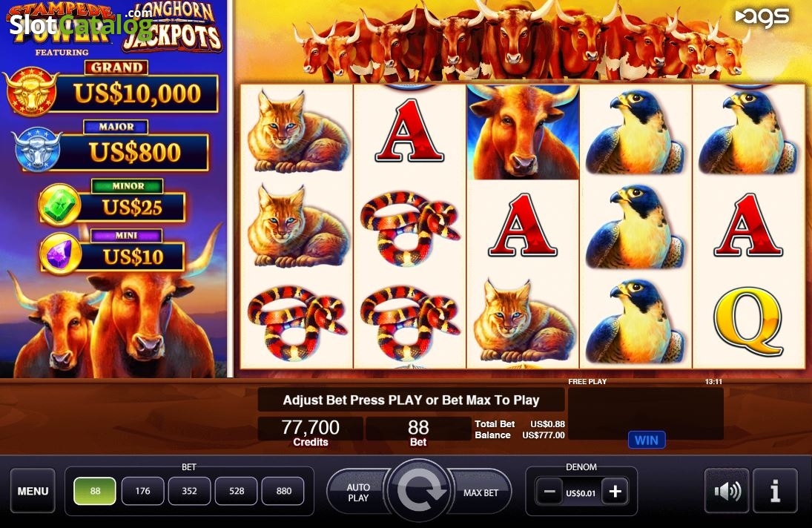
Task: Decrease denomination with the minus button
Action: (549, 492)
